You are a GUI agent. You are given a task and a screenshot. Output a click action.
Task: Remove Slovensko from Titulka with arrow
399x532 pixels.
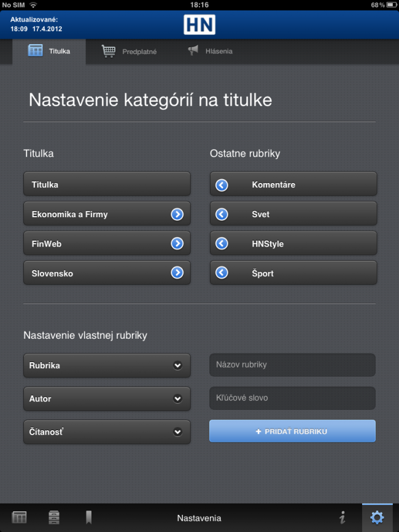pos(177,273)
